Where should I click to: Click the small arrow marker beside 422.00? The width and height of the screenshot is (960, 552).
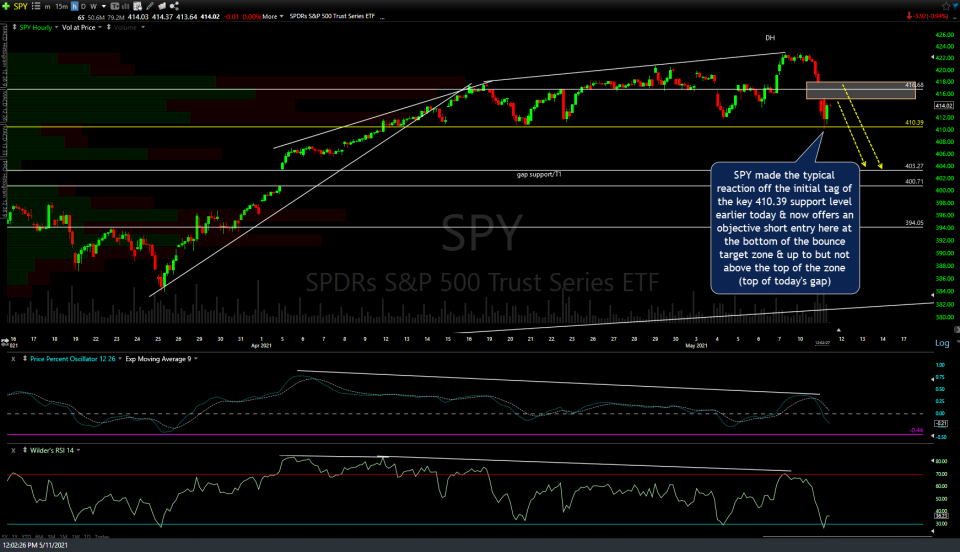point(934,58)
